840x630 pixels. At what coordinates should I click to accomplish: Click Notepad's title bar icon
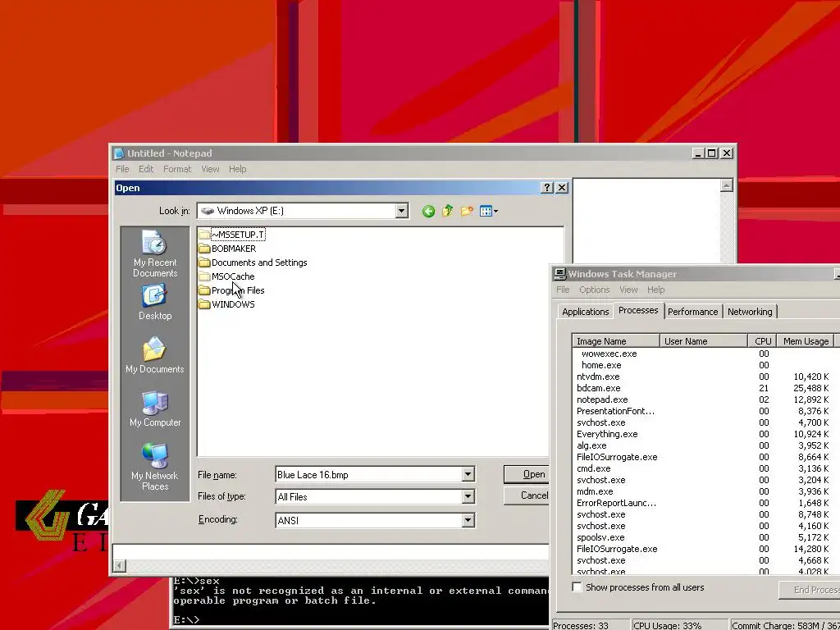coord(119,153)
